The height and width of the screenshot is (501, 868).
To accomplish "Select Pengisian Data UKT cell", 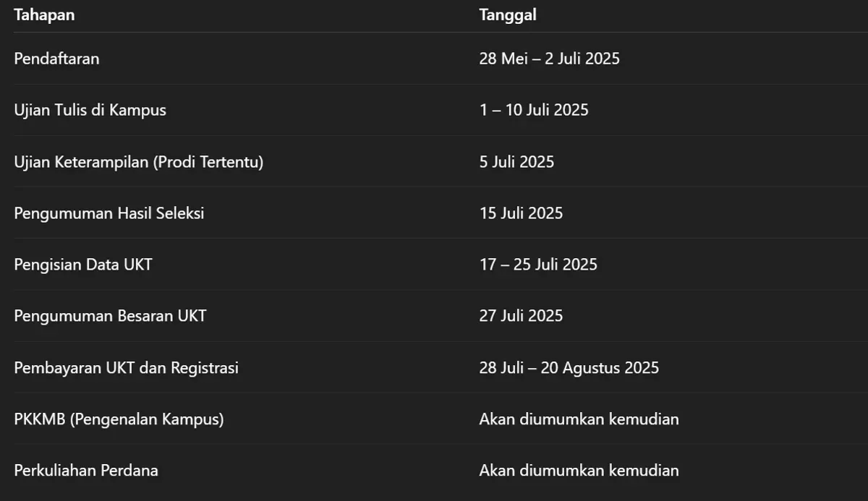I will (83, 265).
